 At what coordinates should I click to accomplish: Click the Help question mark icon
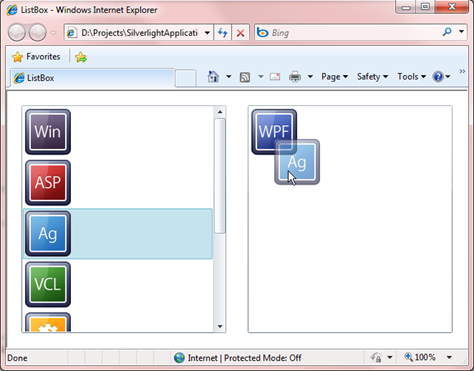point(438,77)
